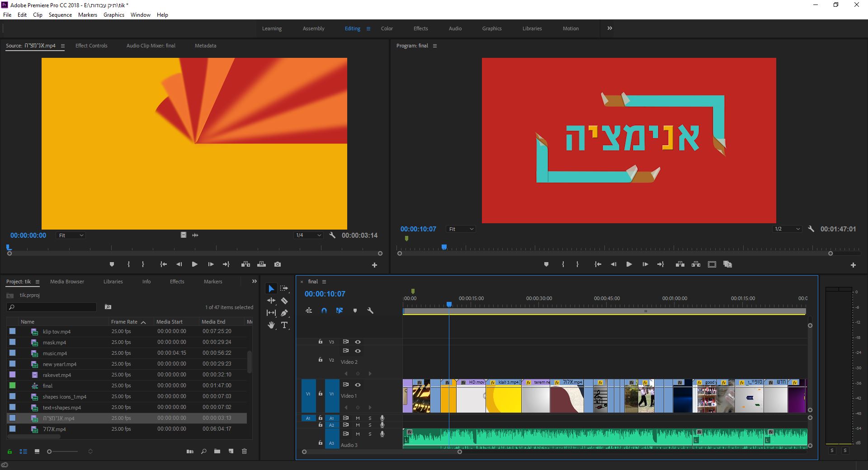Viewport: 868px width, 470px height.
Task: Open the Sequence menu
Action: [60, 14]
